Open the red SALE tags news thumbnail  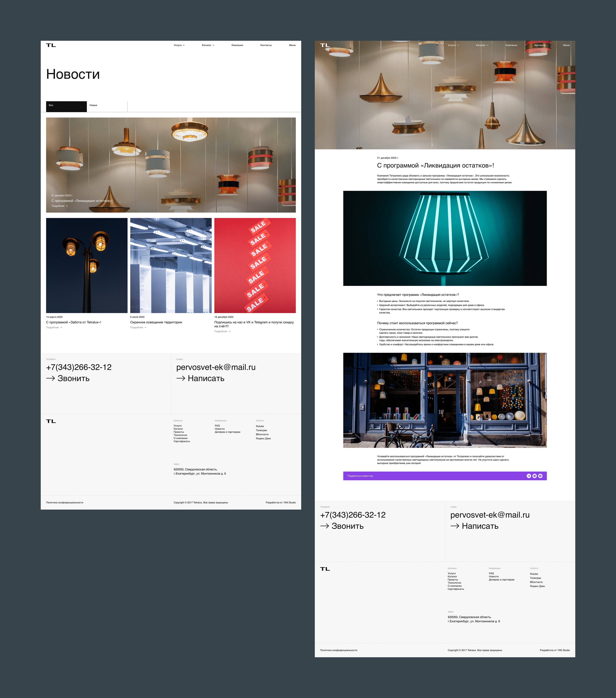click(255, 265)
